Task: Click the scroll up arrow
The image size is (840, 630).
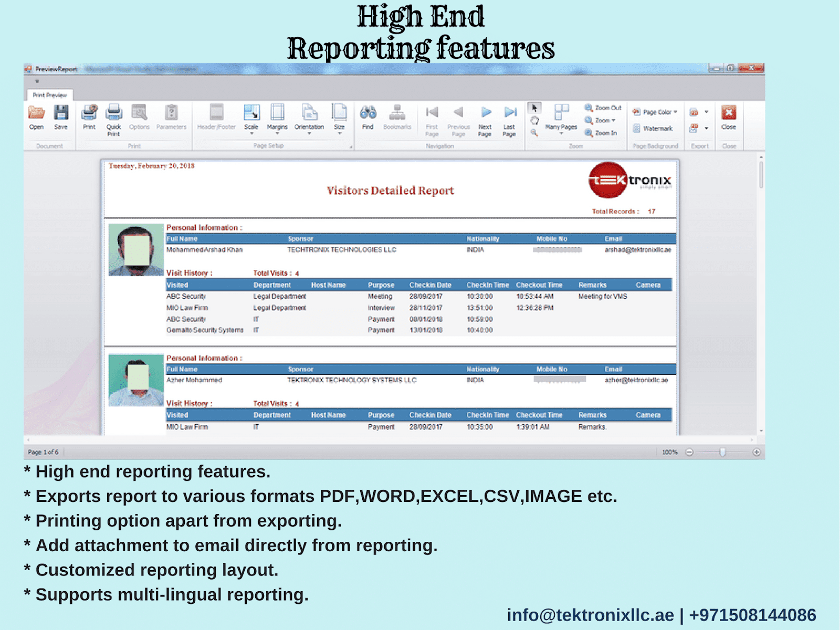Action: point(761,156)
